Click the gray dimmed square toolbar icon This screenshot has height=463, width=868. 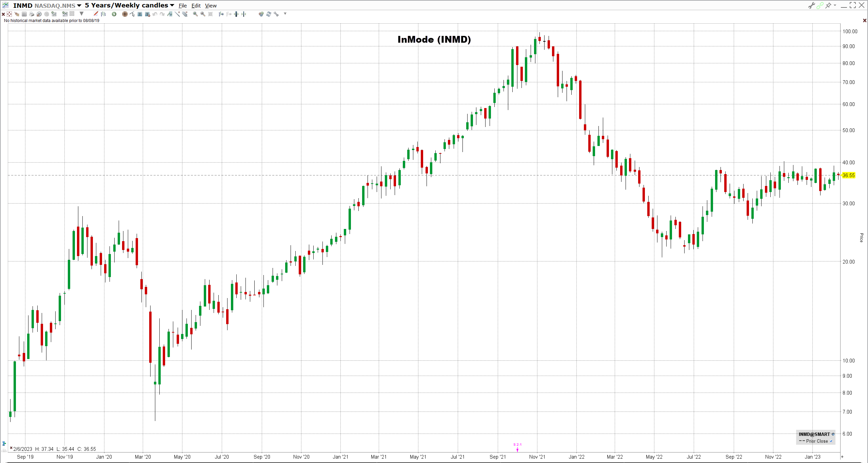(72, 14)
